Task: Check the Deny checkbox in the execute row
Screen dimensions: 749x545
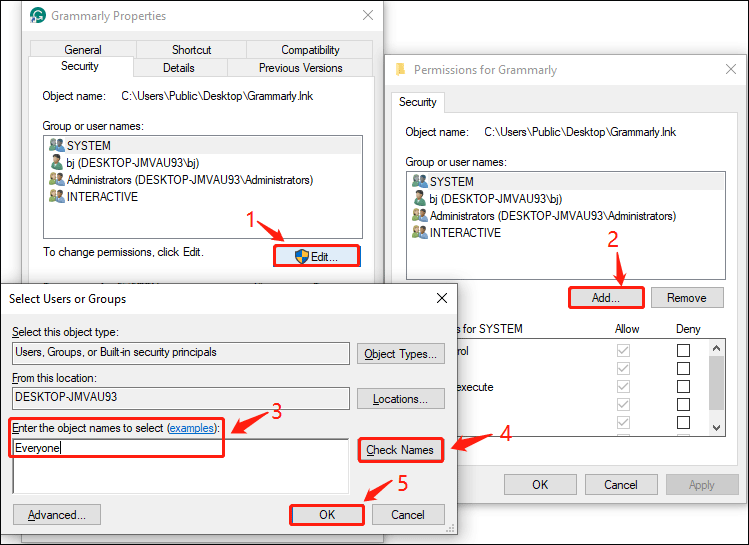Action: point(684,386)
